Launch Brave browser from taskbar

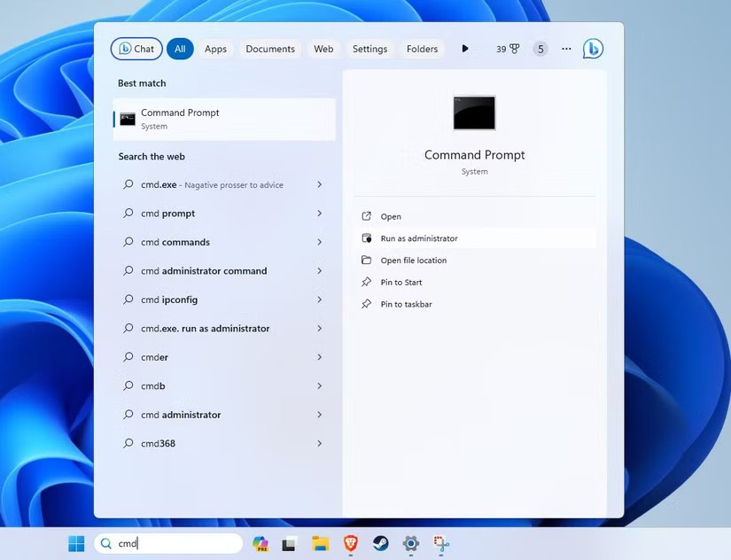pos(350,544)
